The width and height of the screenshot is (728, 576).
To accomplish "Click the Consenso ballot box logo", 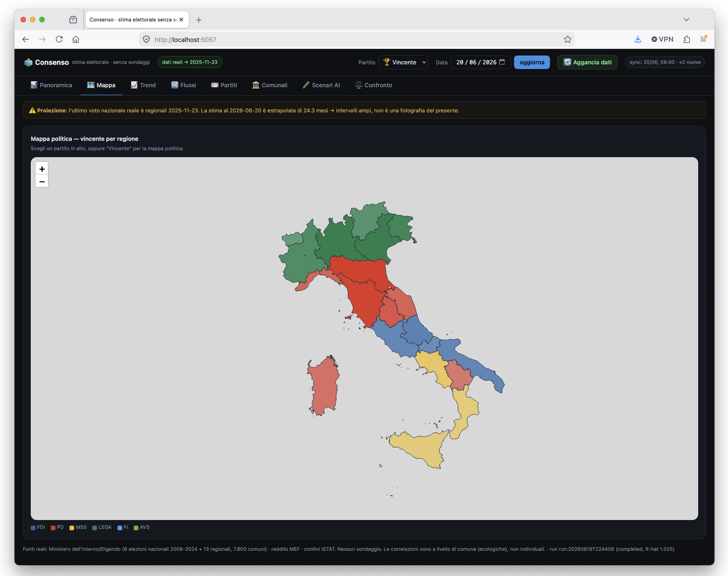I will [28, 62].
